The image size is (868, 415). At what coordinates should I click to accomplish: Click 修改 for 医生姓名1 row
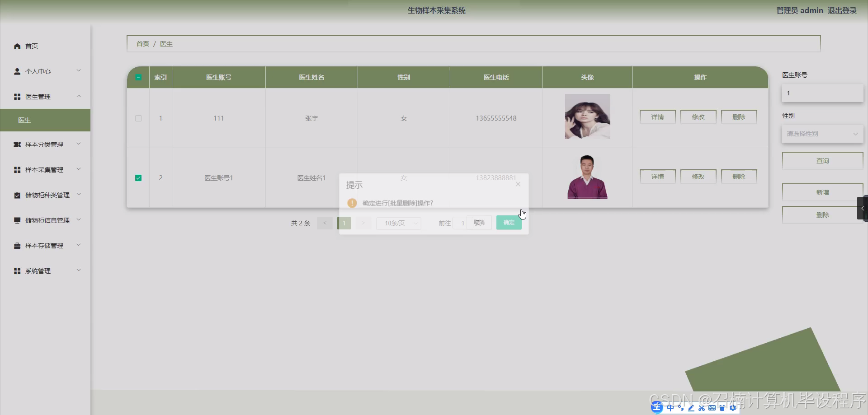point(698,177)
